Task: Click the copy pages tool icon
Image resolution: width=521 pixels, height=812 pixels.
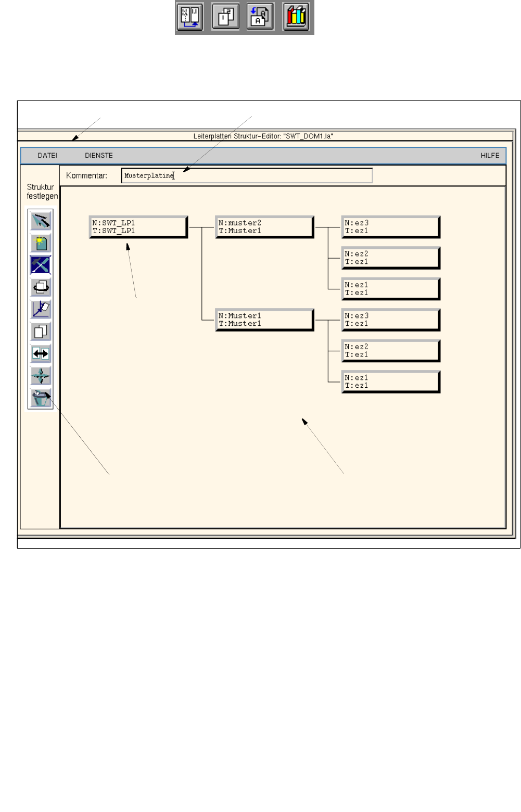Action: click(x=41, y=332)
